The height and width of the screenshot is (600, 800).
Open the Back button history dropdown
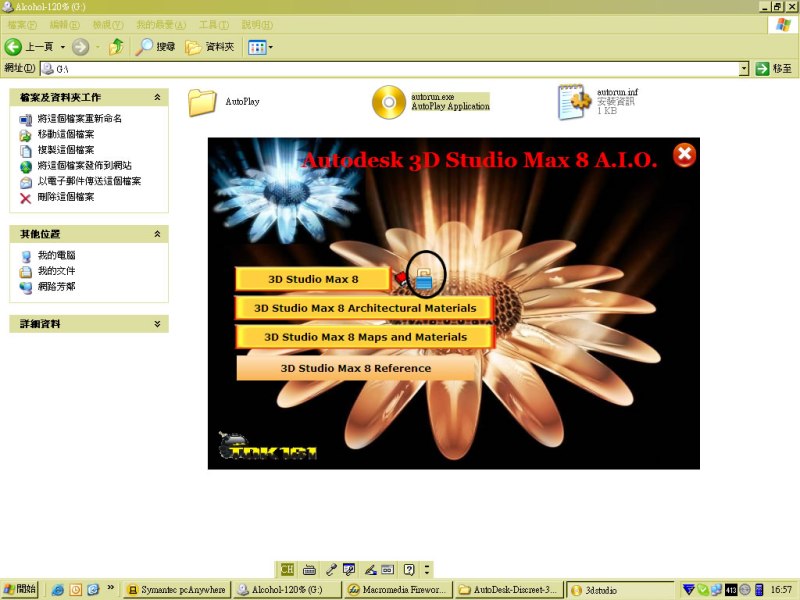click(63, 47)
